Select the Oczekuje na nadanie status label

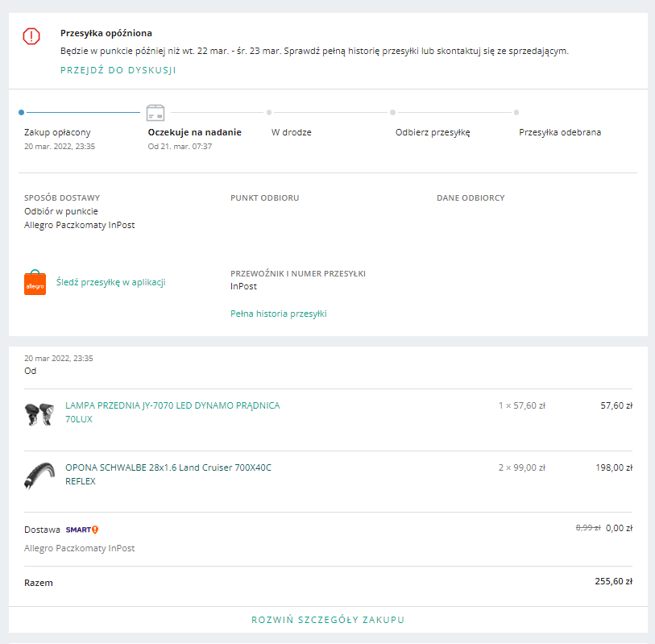(195, 132)
